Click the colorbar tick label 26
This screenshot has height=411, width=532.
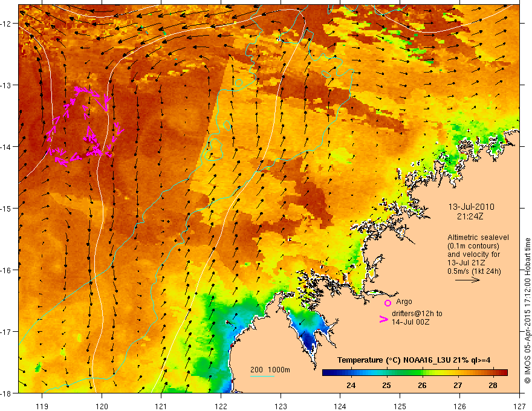(x=422, y=386)
